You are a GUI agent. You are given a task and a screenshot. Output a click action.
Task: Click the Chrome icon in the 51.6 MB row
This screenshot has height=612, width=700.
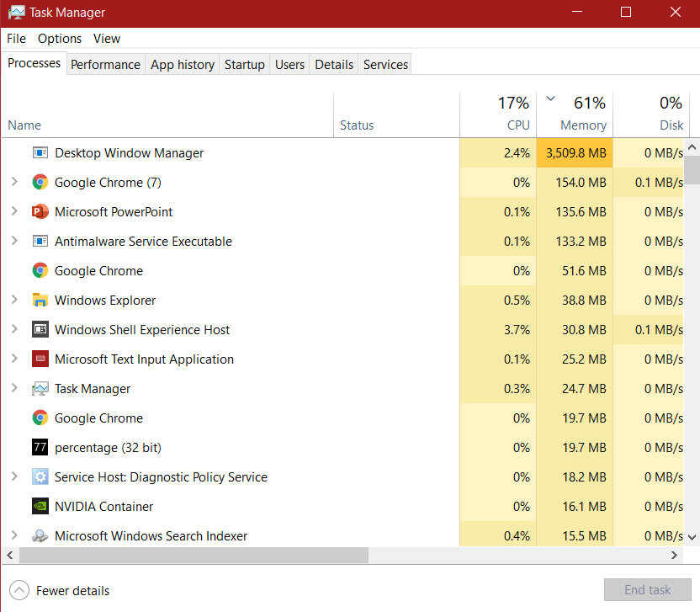pyautogui.click(x=40, y=271)
